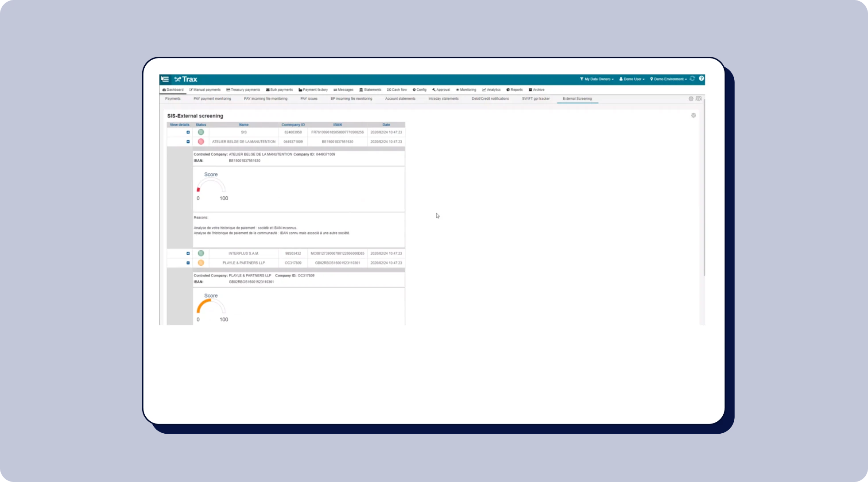
Task: Expand details for INTERPLUS S.A.M. row
Action: click(188, 253)
